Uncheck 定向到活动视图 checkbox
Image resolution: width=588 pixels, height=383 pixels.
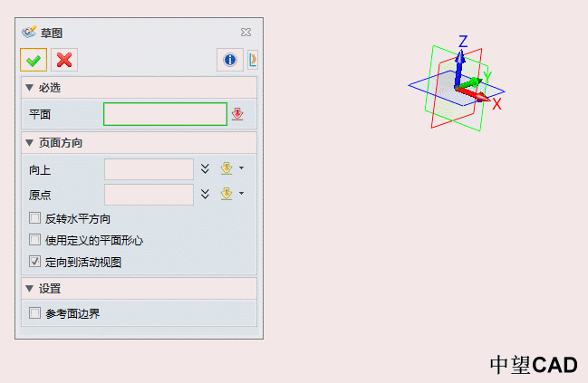[x=35, y=262]
